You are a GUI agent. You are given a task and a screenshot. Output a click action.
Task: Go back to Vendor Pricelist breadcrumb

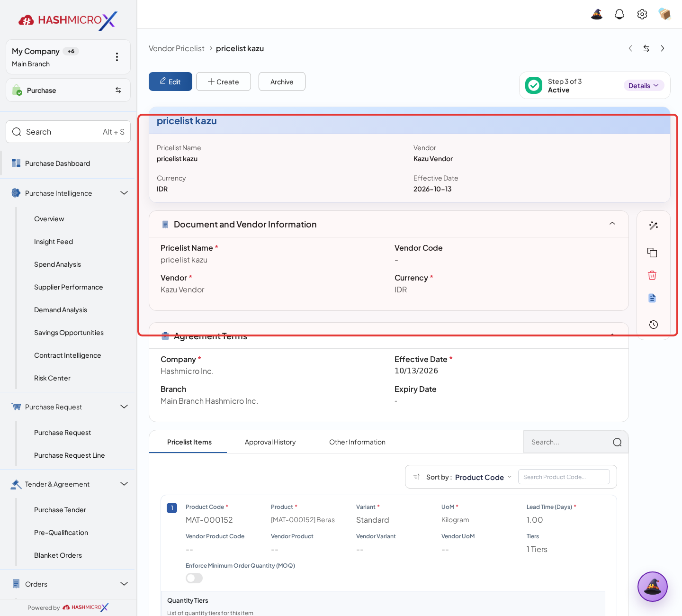coord(177,48)
